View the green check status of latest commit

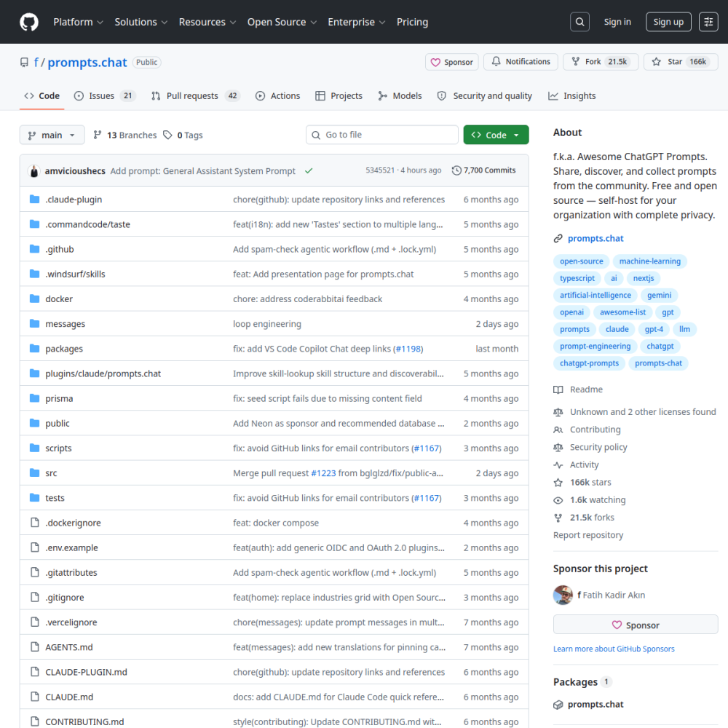309,171
